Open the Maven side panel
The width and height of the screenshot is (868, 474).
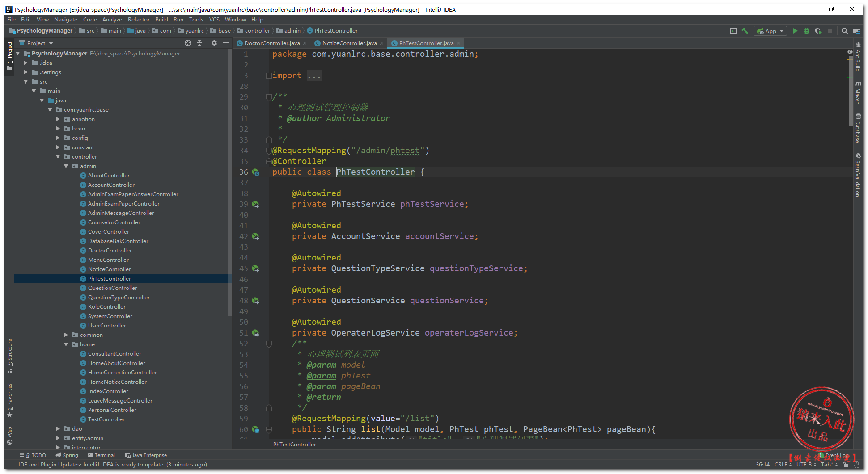(x=858, y=92)
